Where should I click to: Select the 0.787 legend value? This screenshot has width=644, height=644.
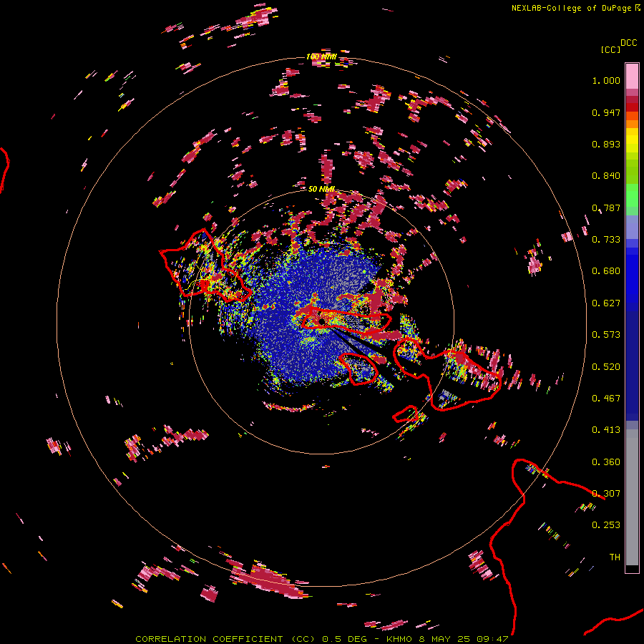point(606,208)
